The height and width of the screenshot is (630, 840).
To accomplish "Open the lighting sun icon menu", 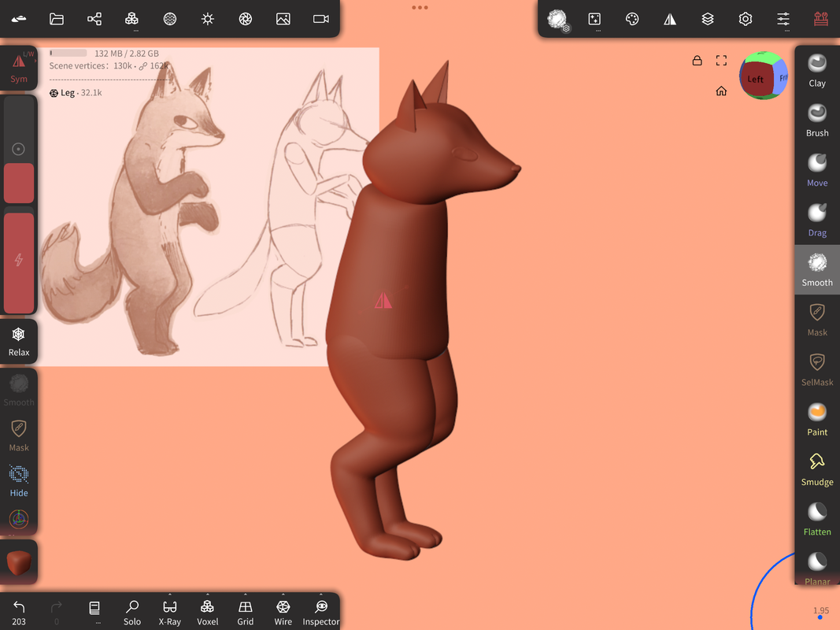I will coord(208,19).
